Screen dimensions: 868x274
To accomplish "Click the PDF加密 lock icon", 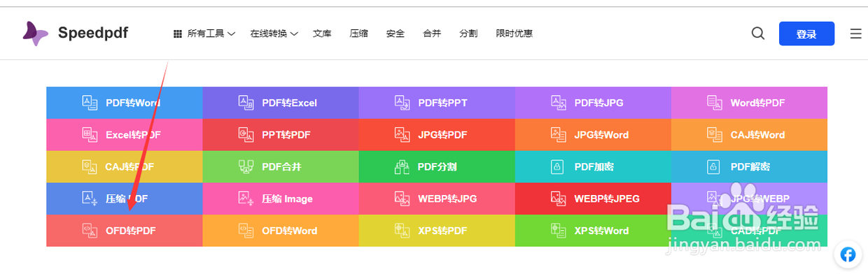I will [x=558, y=166].
